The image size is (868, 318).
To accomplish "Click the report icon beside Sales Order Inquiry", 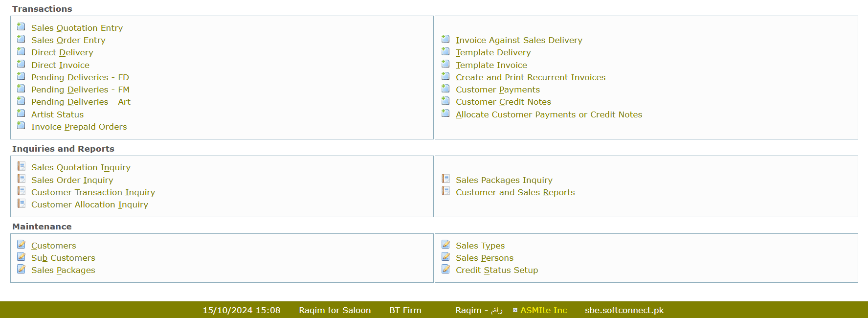I will click(21, 179).
